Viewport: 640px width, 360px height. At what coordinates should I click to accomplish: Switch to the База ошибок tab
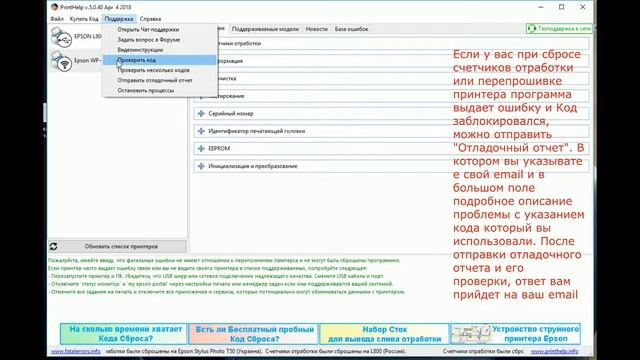351,29
